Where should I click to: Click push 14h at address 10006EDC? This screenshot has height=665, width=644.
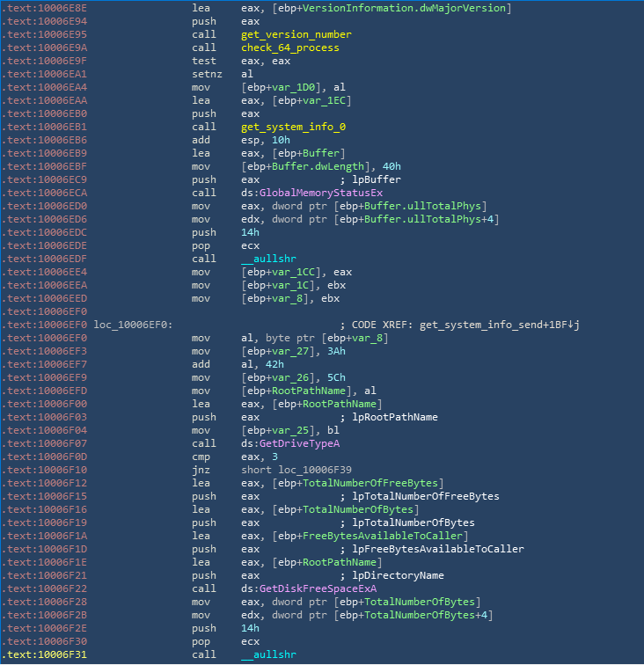tap(225, 232)
